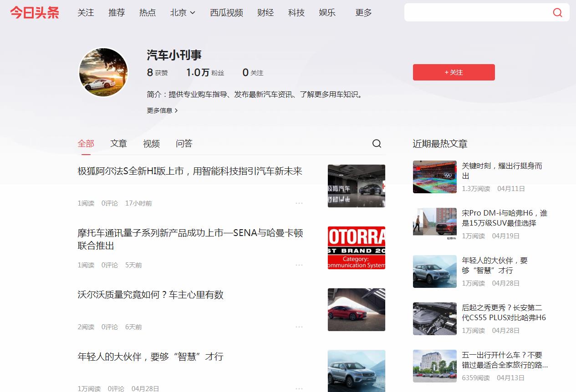Click the profile search magnifier icon
The width and height of the screenshot is (576, 392).
(x=377, y=144)
